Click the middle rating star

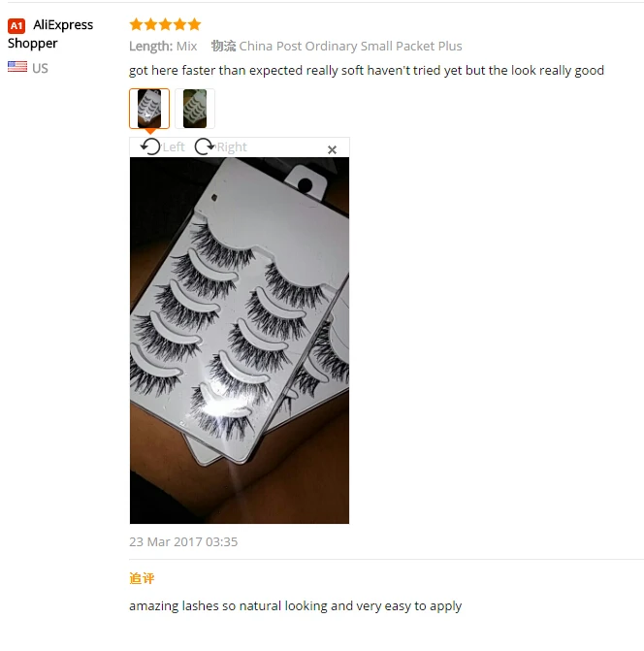point(165,24)
